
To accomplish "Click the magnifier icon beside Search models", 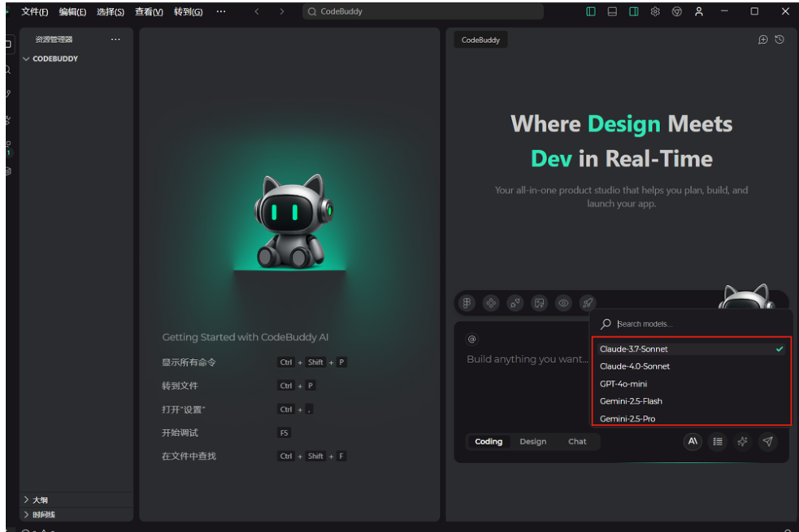I will 606,324.
